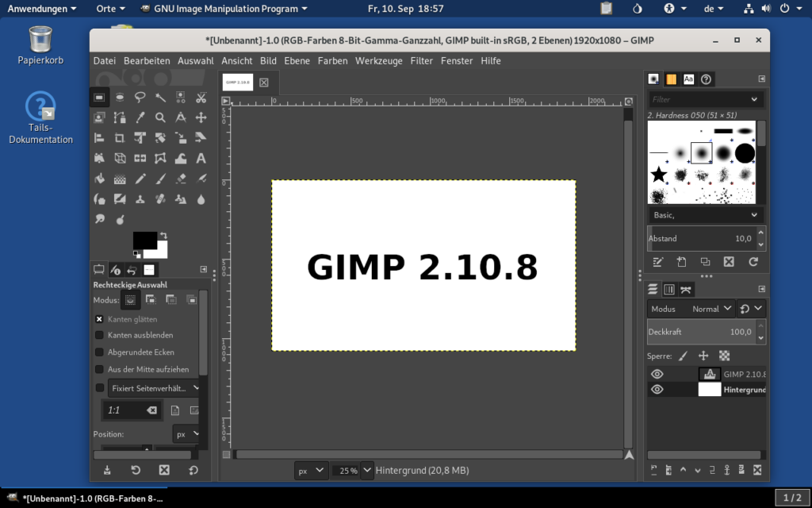Viewport: 812px width, 508px height.
Task: Select the Blur/Sharpen droplet tool
Action: click(x=201, y=199)
